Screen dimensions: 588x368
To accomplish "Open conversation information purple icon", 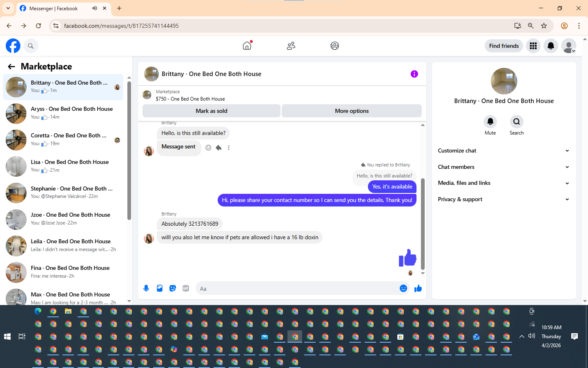I will pyautogui.click(x=414, y=74).
